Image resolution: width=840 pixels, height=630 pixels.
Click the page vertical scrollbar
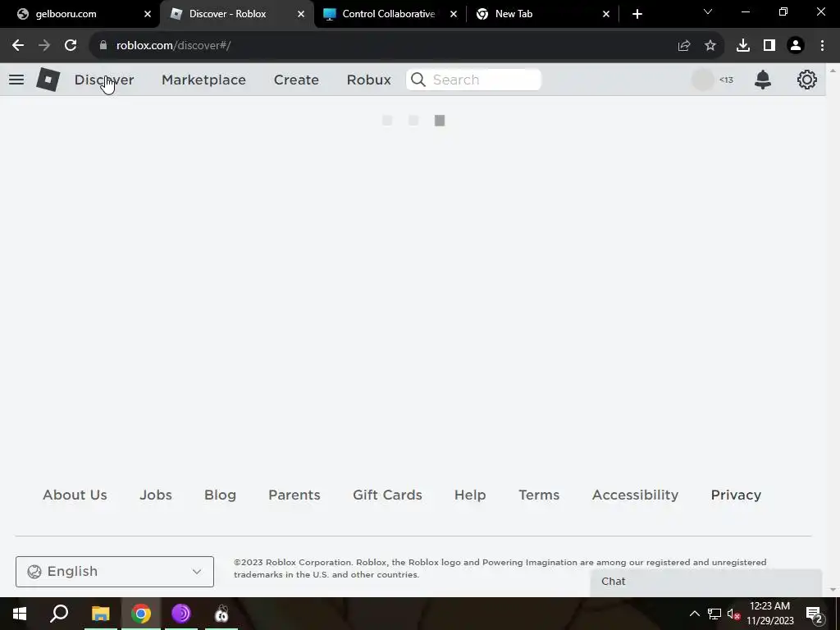[x=833, y=330]
